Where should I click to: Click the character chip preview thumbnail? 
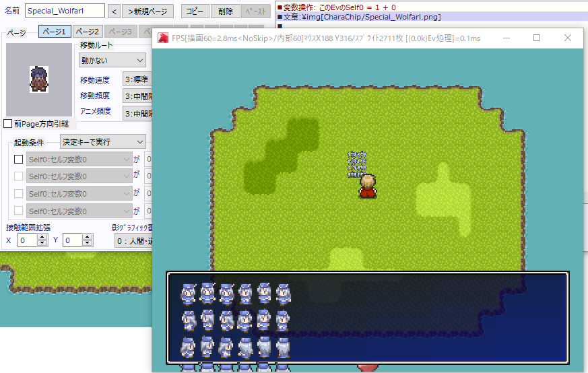click(38, 79)
